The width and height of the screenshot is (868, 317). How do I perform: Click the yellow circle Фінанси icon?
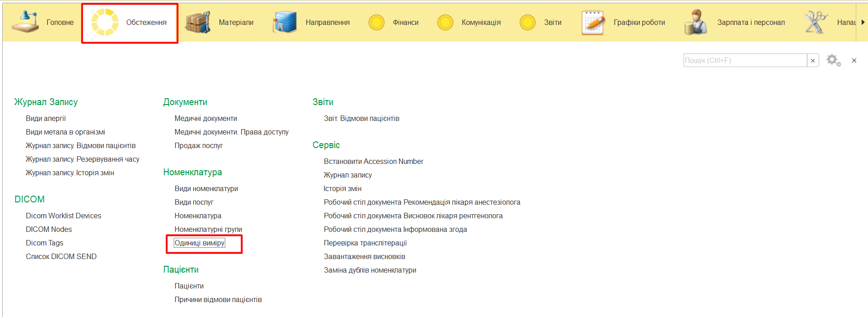point(376,22)
